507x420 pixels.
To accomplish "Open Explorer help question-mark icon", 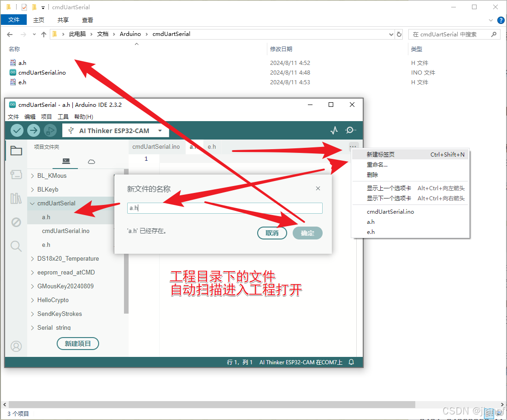I will click(x=501, y=20).
